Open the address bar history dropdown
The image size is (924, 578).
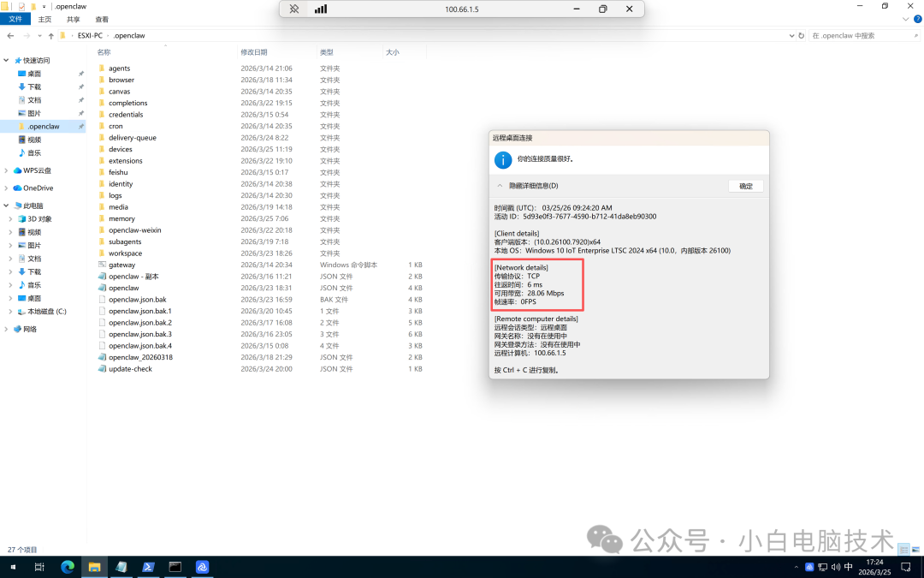791,35
